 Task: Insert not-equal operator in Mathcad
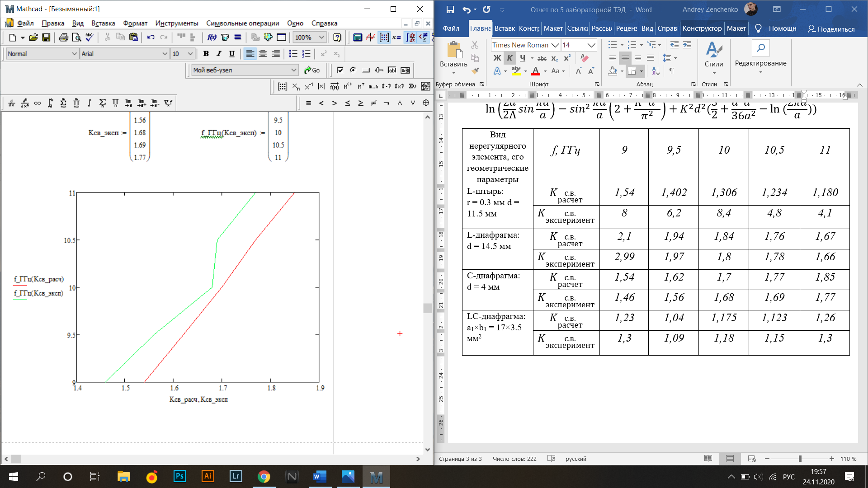(x=373, y=103)
